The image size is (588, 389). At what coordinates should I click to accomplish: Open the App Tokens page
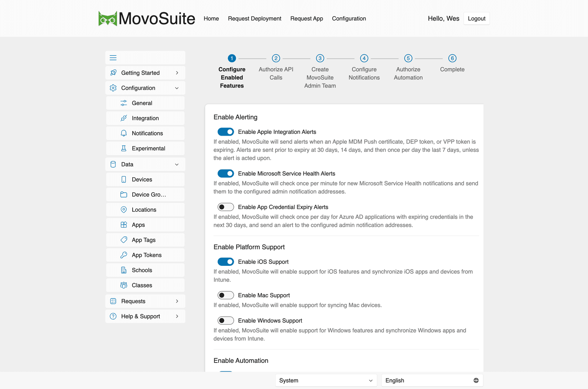click(x=146, y=255)
